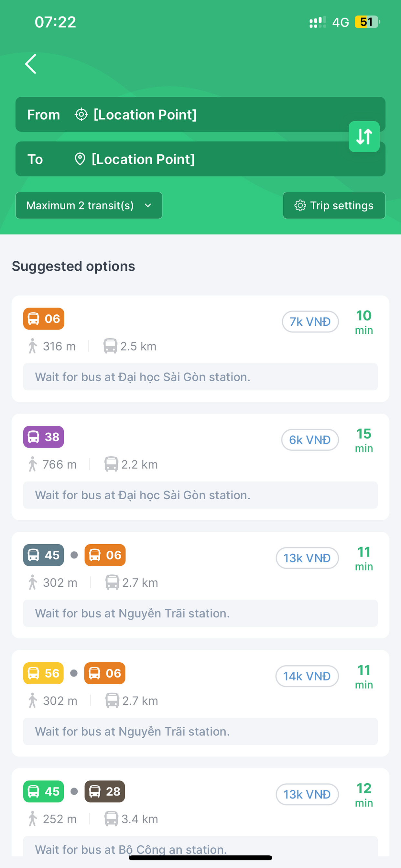Tap the back arrow icon
401x868 pixels.
pos(31,64)
